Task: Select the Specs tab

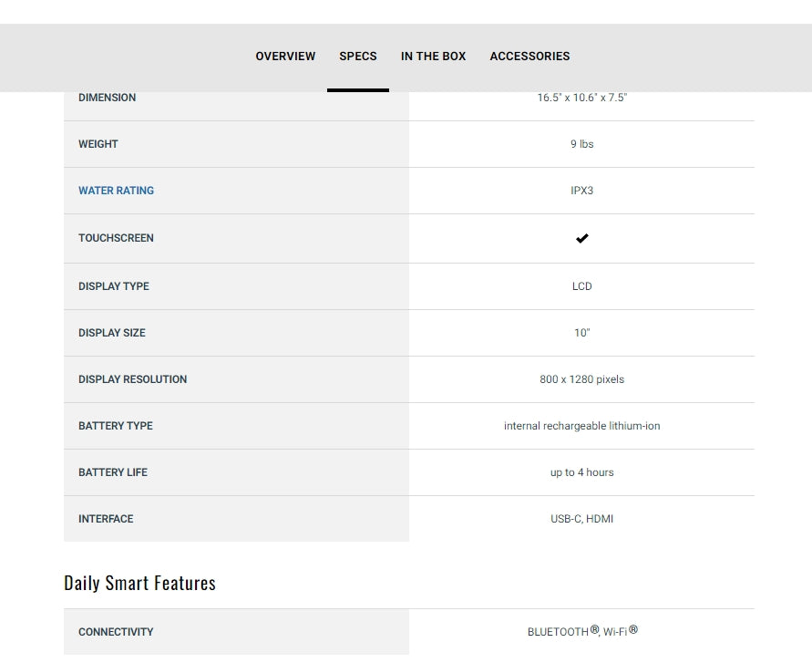Action: point(358,57)
